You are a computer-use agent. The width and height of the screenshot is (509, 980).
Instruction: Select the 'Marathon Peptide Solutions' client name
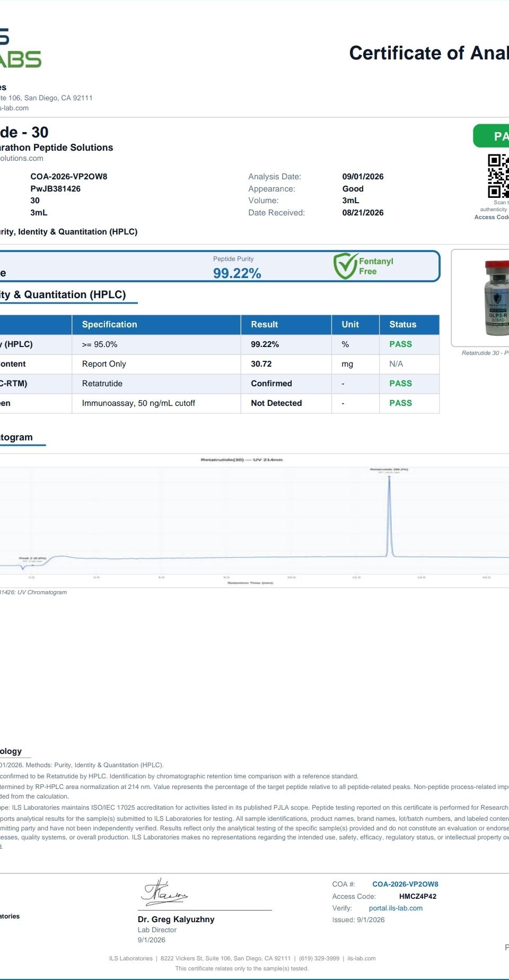pyautogui.click(x=56, y=148)
